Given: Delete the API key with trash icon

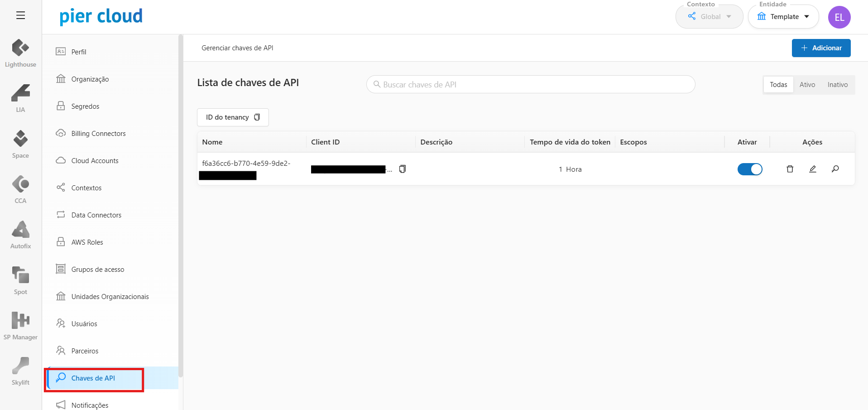Looking at the screenshot, I should [x=790, y=169].
